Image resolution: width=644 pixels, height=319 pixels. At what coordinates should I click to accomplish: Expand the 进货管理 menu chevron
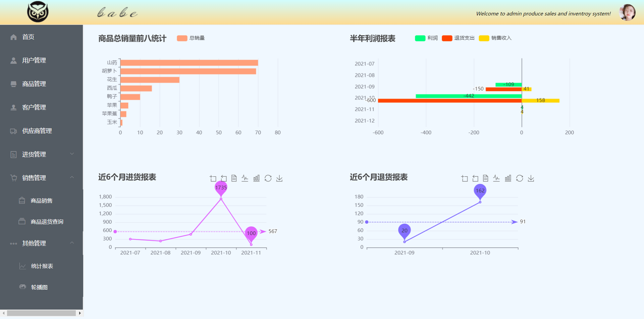pyautogui.click(x=72, y=154)
